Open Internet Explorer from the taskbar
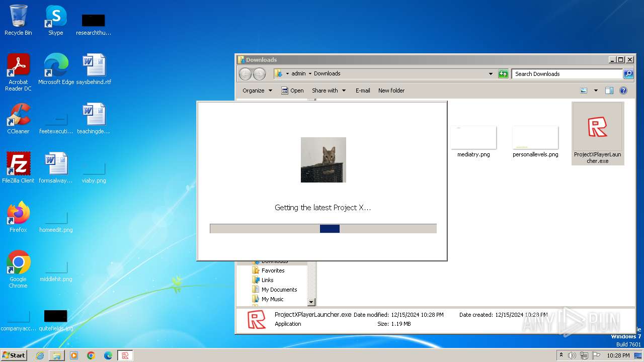Image resolution: width=644 pixels, height=362 pixels. pos(40,355)
